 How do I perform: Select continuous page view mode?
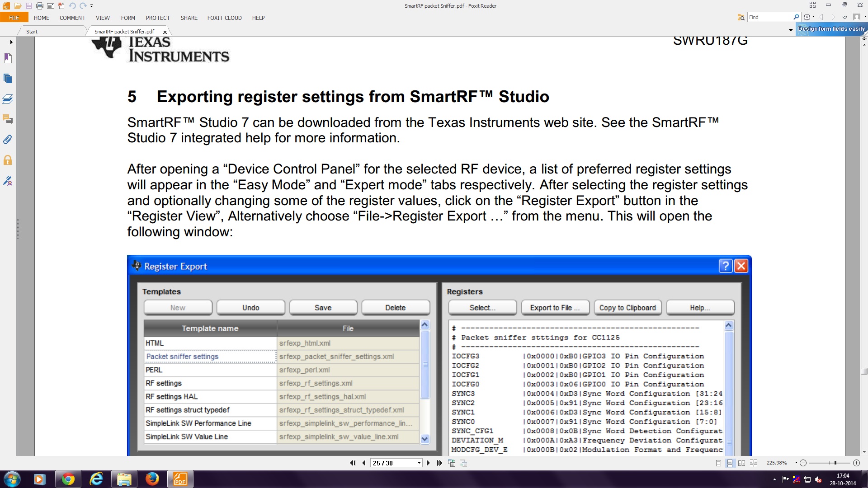(x=730, y=463)
